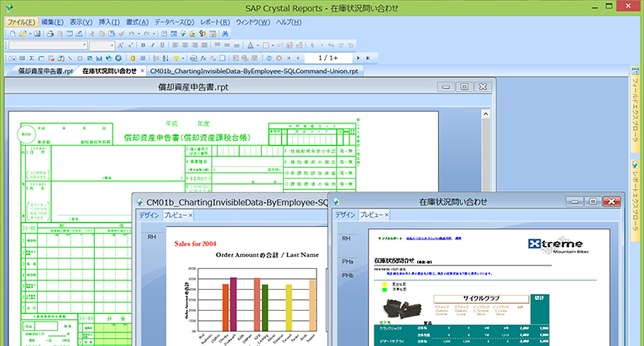This screenshot has height=346, width=644.
Task: Insert a Summary with the sigma icon
Action: (32, 58)
